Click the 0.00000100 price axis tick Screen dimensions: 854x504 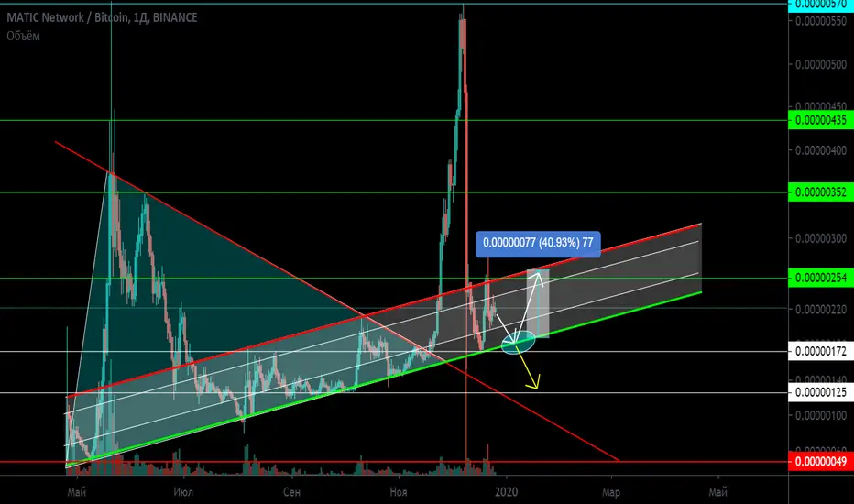pos(821,416)
